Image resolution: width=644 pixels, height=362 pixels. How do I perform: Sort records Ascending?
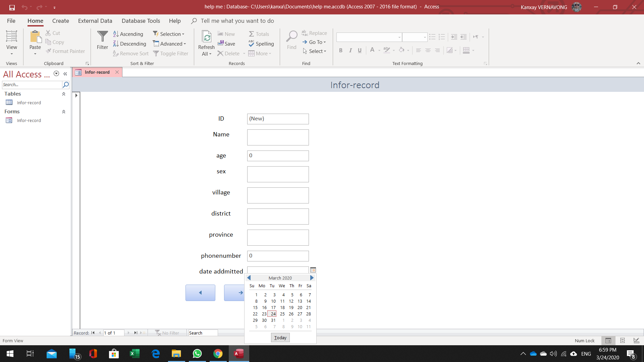click(x=128, y=34)
